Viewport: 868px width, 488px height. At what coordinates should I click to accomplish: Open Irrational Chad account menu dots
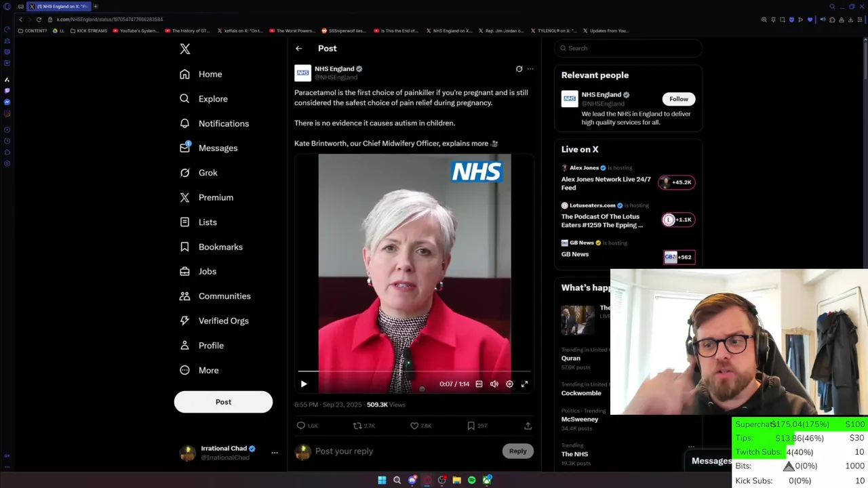(275, 453)
